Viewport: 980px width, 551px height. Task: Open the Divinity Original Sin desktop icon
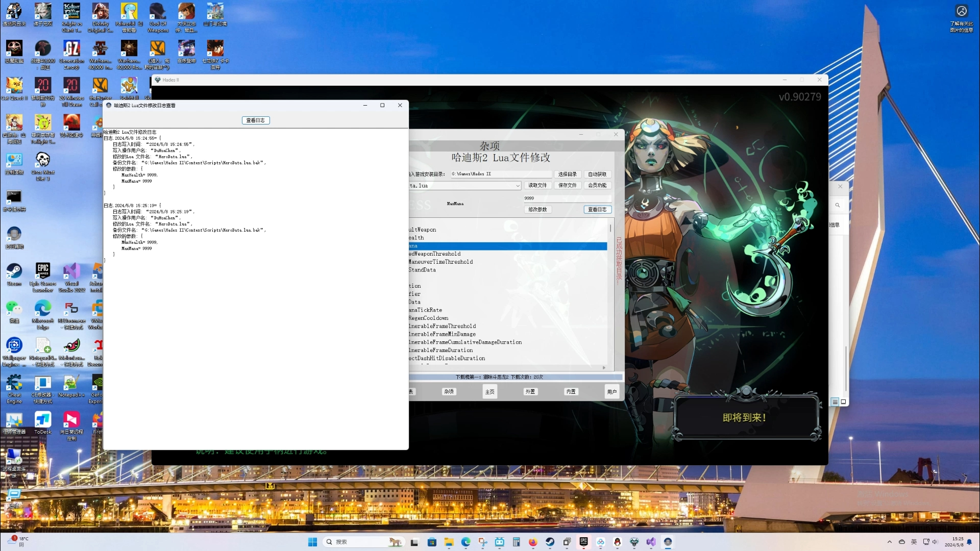pos(101,17)
